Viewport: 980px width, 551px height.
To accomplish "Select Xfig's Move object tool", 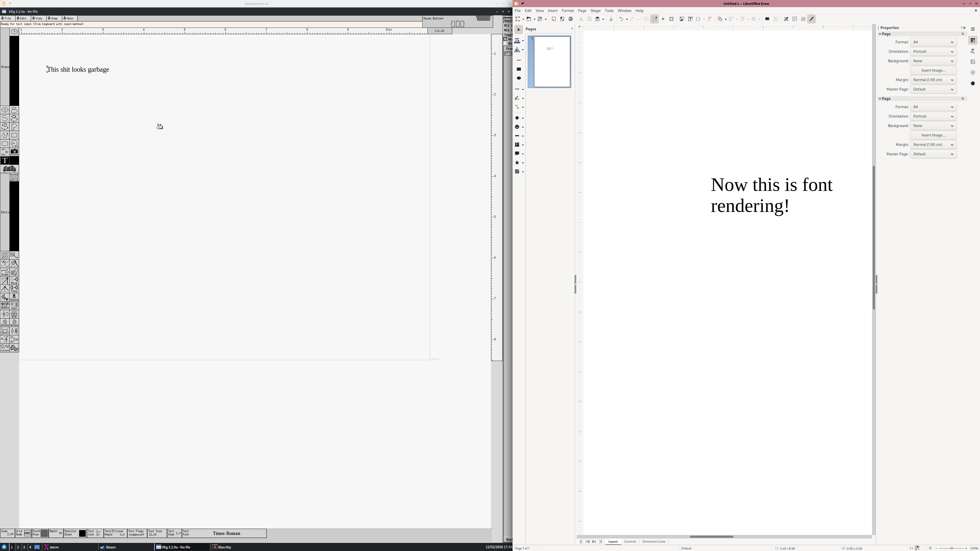I will [14, 281].
